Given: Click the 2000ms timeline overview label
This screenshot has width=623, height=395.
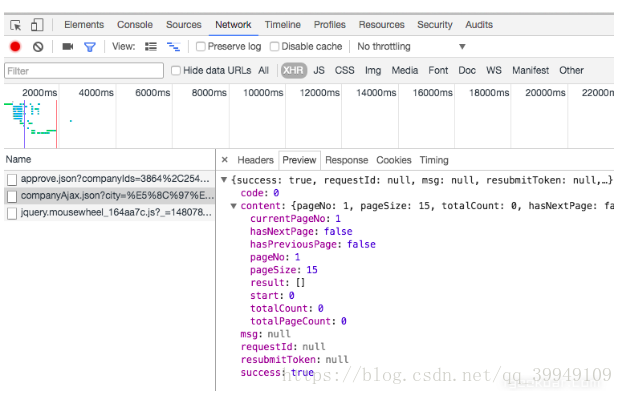Looking at the screenshot, I should pyautogui.click(x=39, y=93).
